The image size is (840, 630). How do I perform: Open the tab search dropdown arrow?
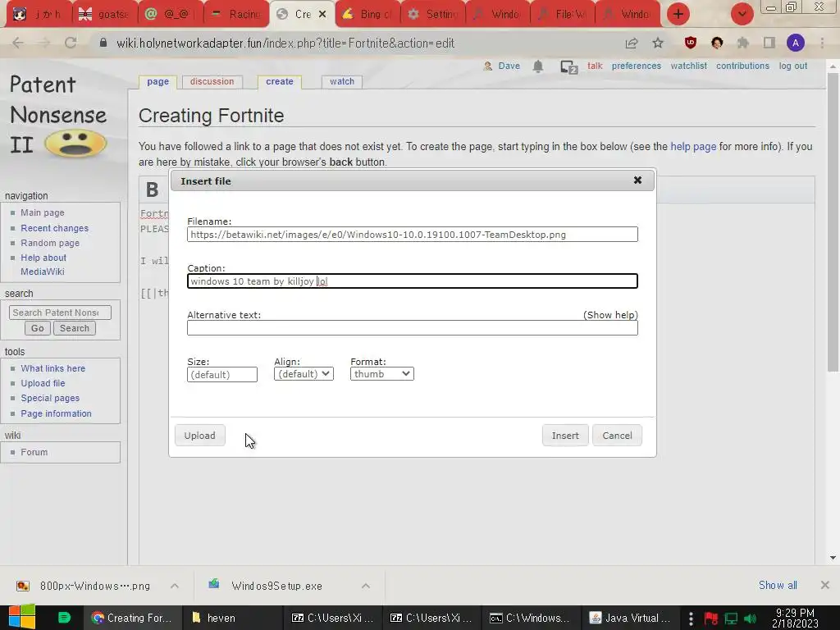[x=742, y=14]
